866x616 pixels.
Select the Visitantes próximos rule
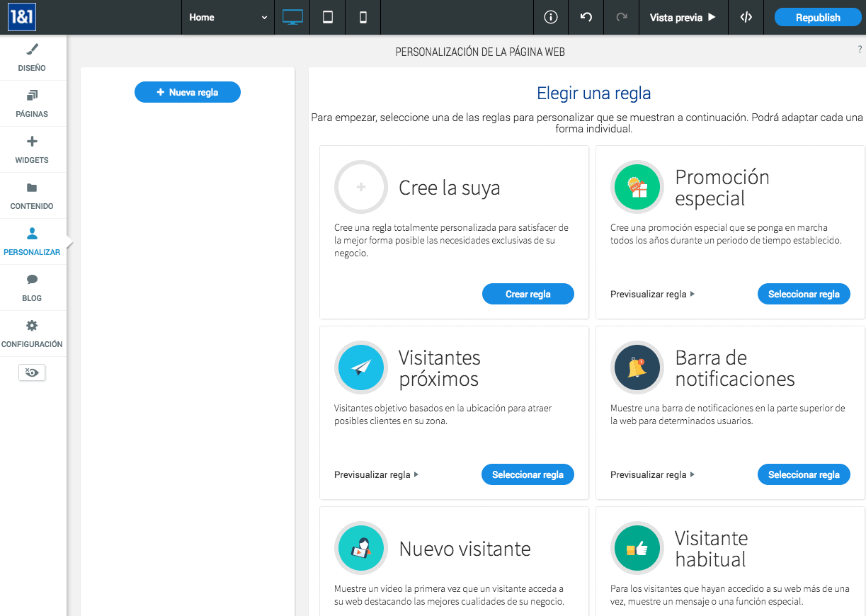[528, 474]
